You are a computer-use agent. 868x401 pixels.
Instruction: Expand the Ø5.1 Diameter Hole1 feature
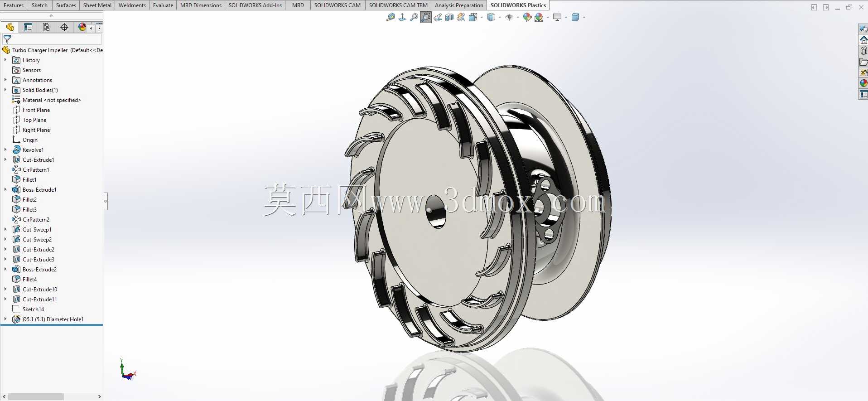click(x=5, y=319)
